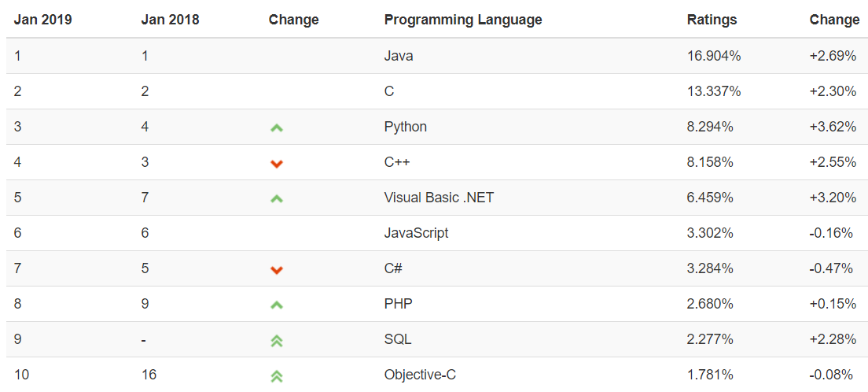
Task: Select the JavaScript language name
Action: [416, 233]
